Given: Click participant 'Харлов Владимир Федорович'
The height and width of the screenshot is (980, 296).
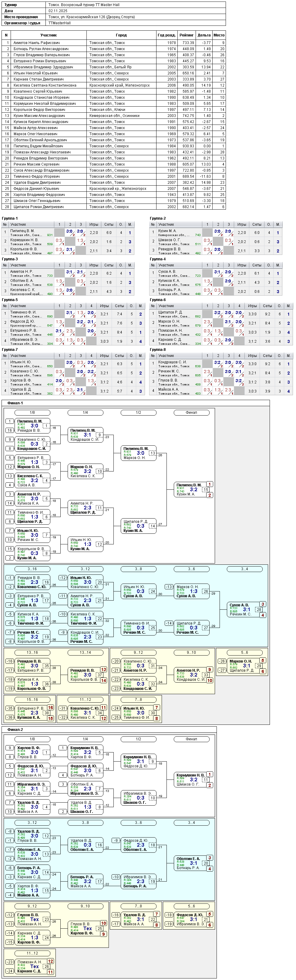Looking at the screenshot, I should pyautogui.click(x=39, y=195).
